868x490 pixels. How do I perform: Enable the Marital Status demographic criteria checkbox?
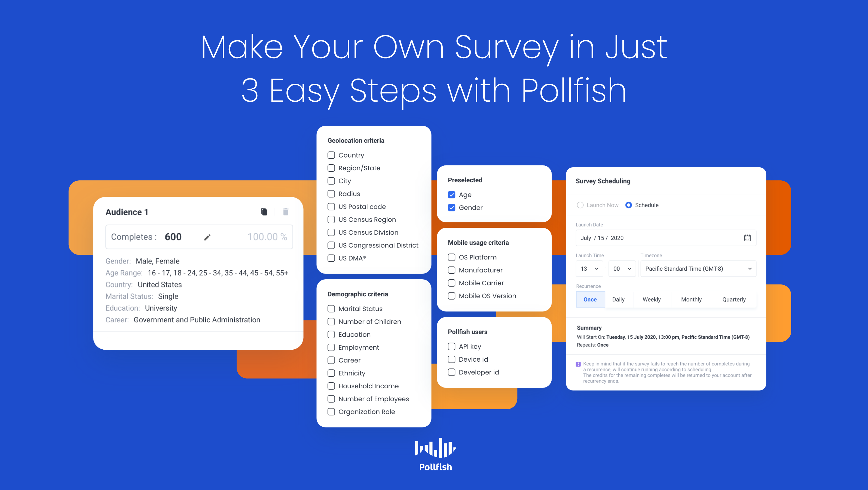tap(330, 308)
